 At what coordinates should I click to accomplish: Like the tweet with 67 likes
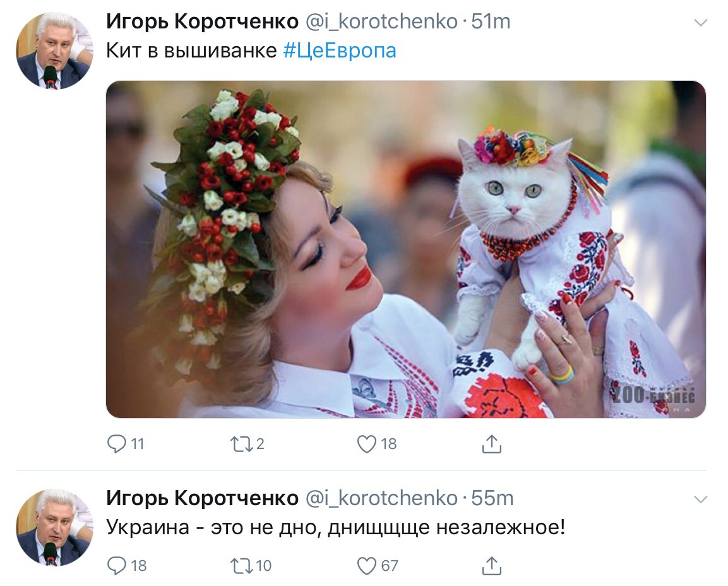coord(366,566)
